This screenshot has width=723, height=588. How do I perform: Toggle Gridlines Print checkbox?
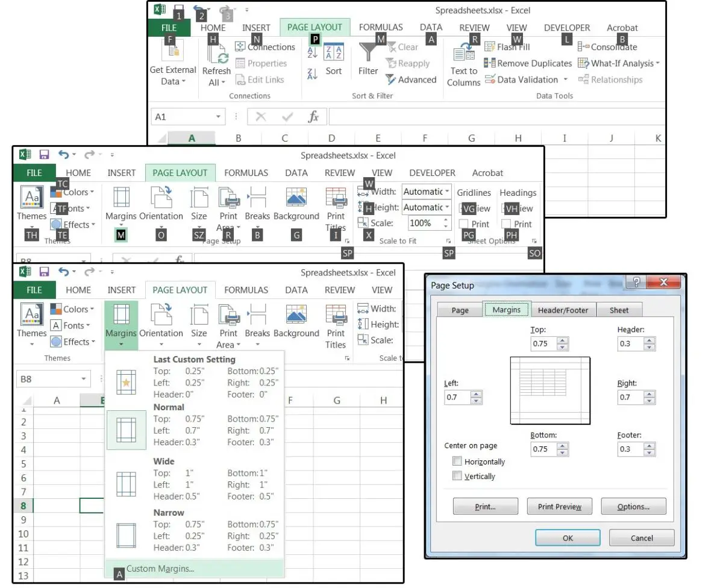click(x=464, y=224)
